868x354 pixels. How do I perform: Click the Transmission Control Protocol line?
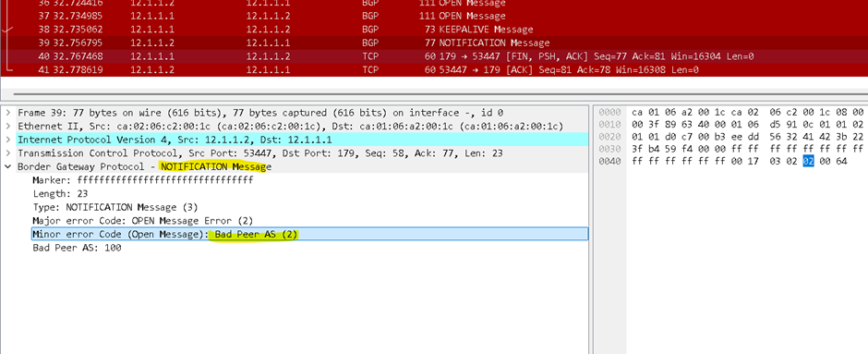point(260,153)
